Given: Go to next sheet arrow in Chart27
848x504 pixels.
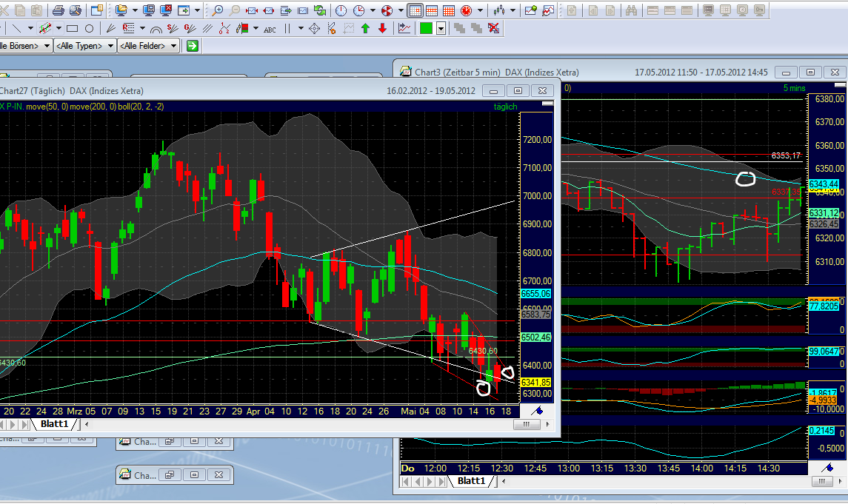Looking at the screenshot, I should click(13, 425).
